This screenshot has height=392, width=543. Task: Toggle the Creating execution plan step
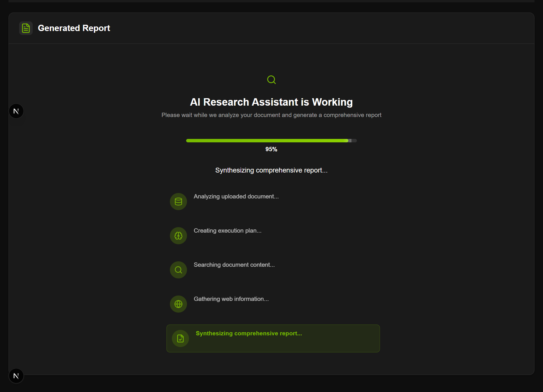pyautogui.click(x=227, y=231)
